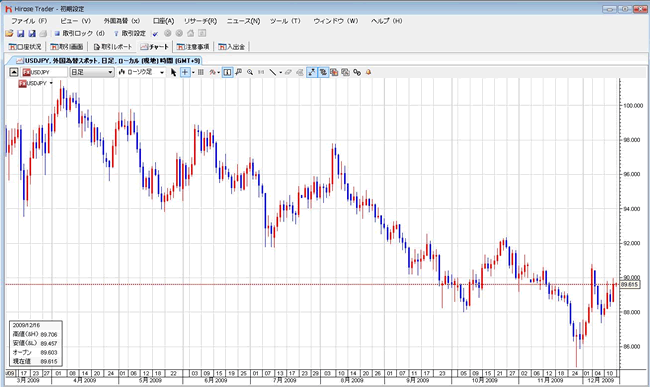The image size is (650, 387).
Task: Open the 外国為替 (x) menu
Action: tap(121, 21)
